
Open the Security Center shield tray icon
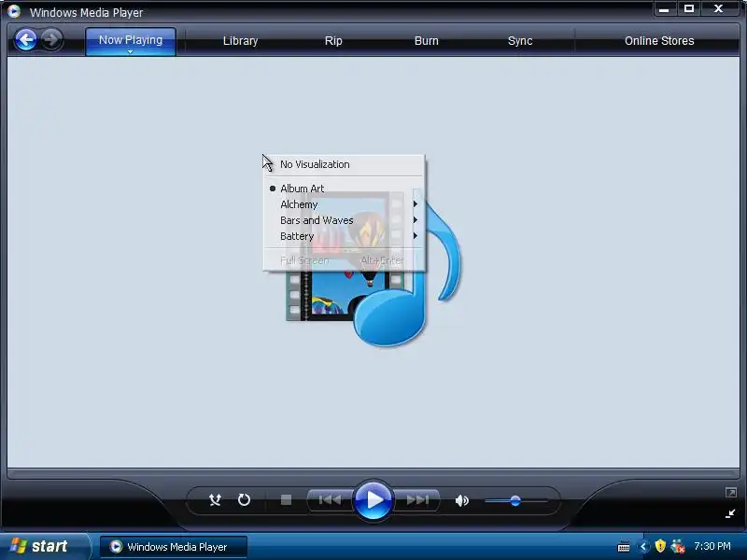660,546
